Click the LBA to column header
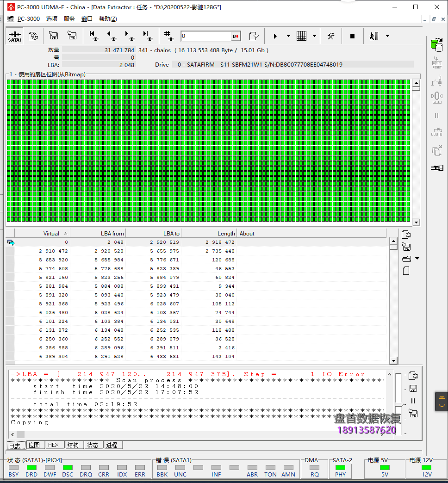 [x=154, y=234]
